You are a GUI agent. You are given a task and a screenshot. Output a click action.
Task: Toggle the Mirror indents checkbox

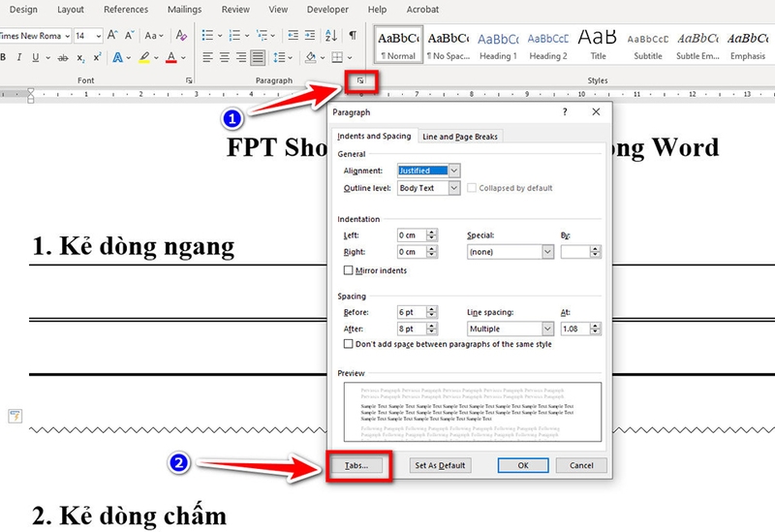(349, 270)
